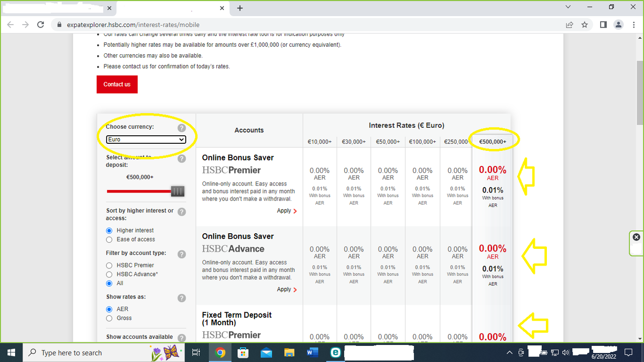Click the Online Bonus Saver Premier heading
The width and height of the screenshot is (644, 362).
[238, 157]
